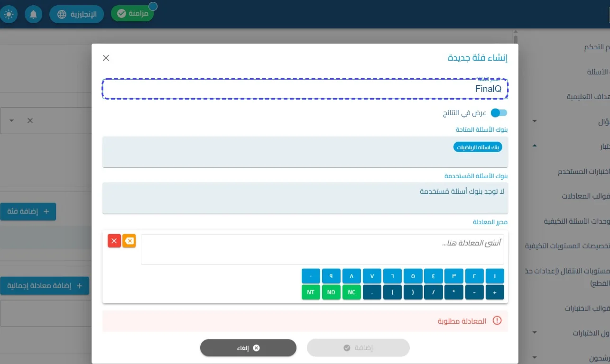This screenshot has width=610, height=364.
Task: Open وحدات الأسئلة التكيفية in the sidebar
Action: 577,221
